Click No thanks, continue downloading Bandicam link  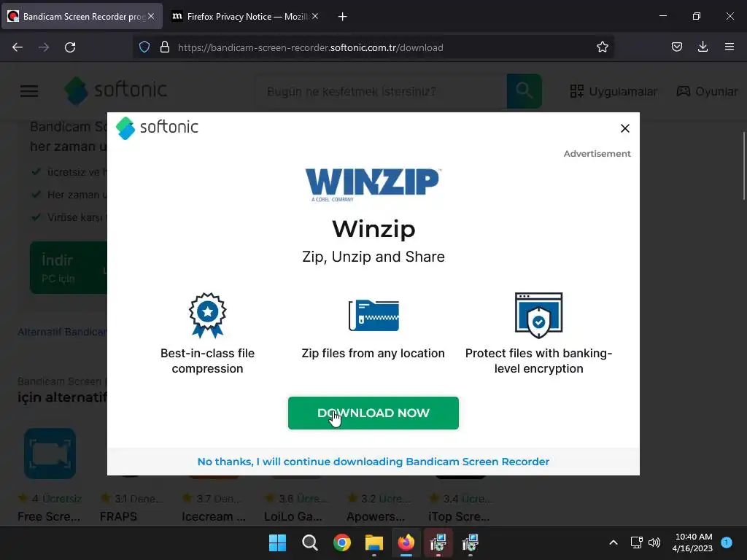373,462
